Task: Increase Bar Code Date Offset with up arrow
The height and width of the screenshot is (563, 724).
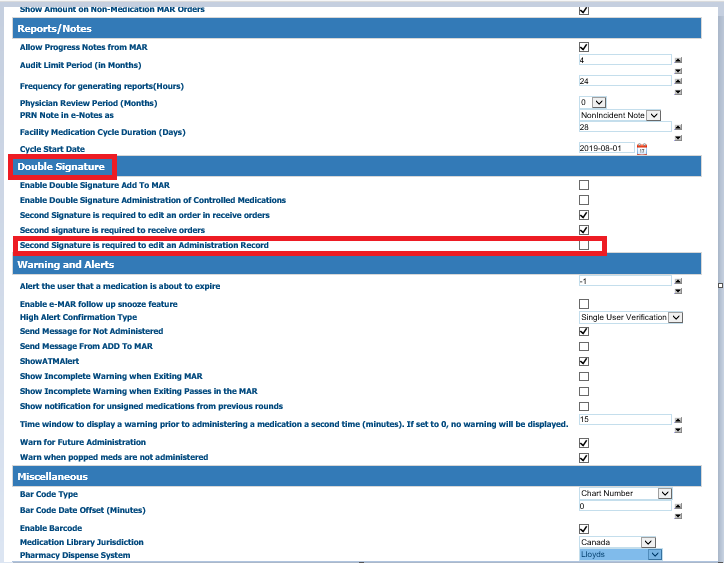Action: [x=678, y=507]
